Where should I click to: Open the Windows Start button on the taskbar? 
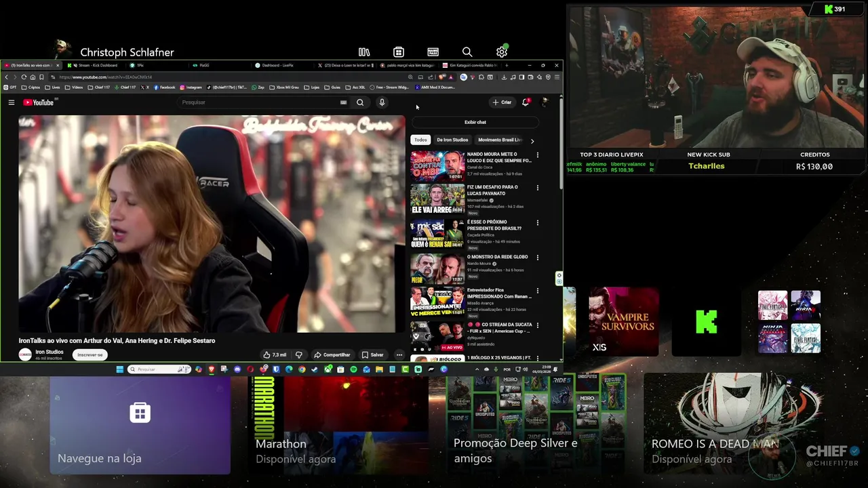(120, 369)
